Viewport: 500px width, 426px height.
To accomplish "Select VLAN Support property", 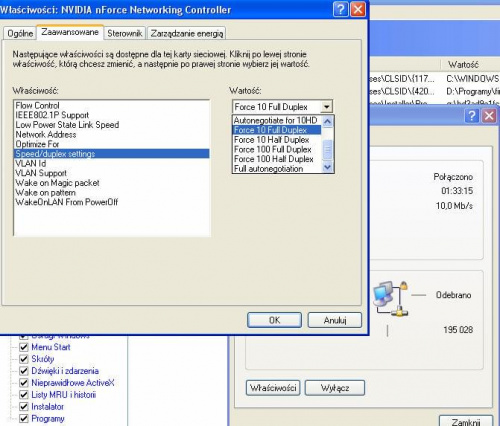I will [112, 173].
